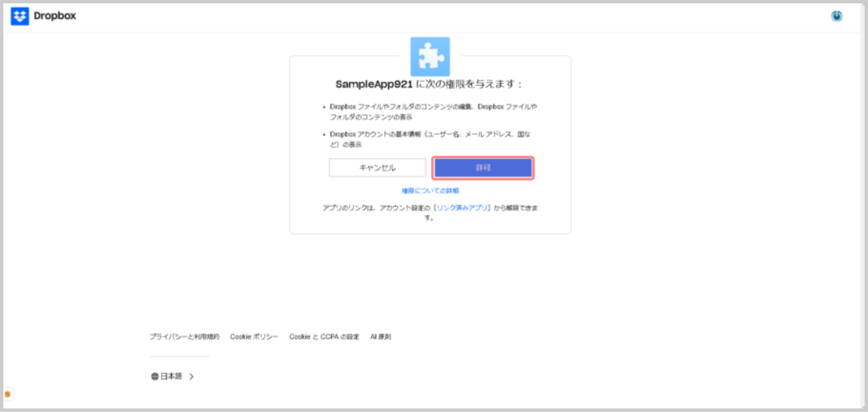The width and height of the screenshot is (868, 412).
Task: Click the Dropbox logo icon
Action: pos(19,16)
